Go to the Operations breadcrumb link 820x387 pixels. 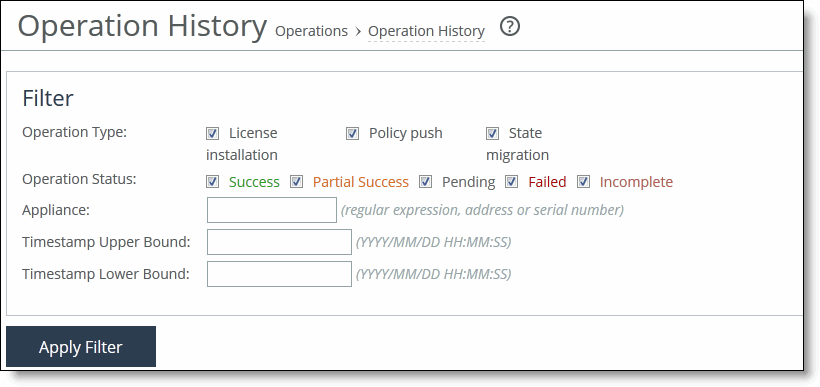tap(311, 31)
